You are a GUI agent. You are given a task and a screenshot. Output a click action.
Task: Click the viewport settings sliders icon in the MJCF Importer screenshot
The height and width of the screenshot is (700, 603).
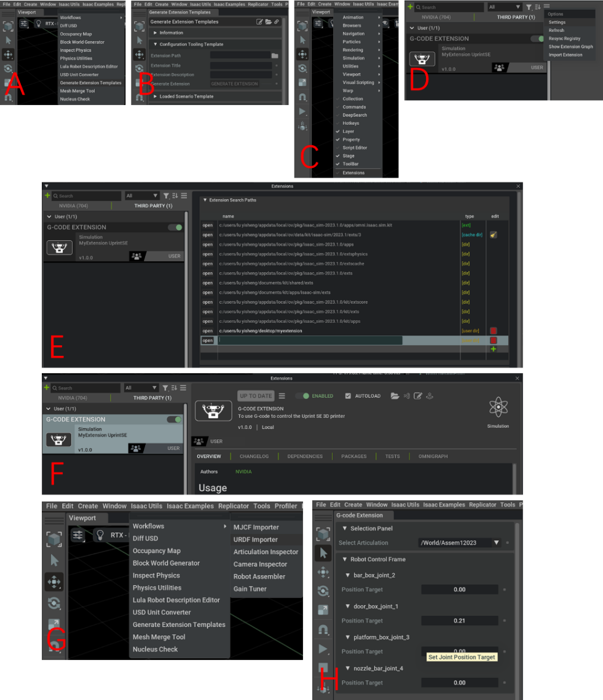[x=77, y=535]
